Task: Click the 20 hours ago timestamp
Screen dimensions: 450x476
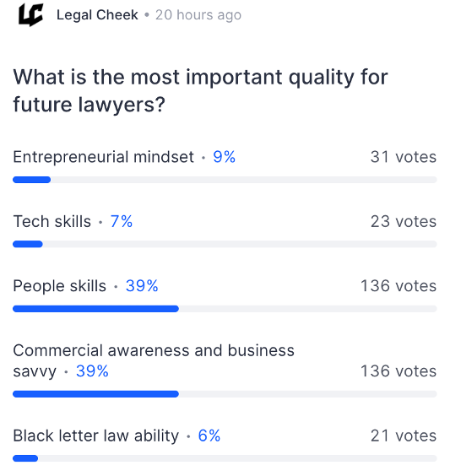Action: click(198, 15)
